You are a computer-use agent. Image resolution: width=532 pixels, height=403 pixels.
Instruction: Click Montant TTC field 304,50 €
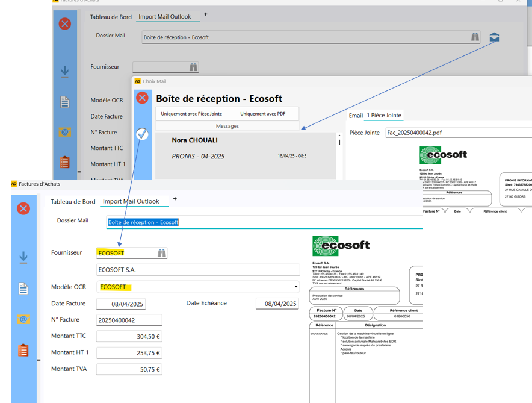click(129, 337)
